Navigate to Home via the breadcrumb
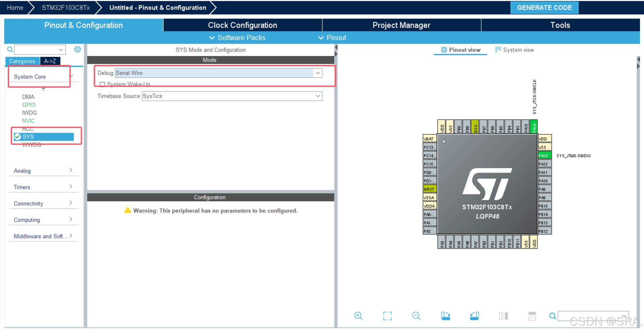This screenshot has height=332, width=644. pos(15,7)
